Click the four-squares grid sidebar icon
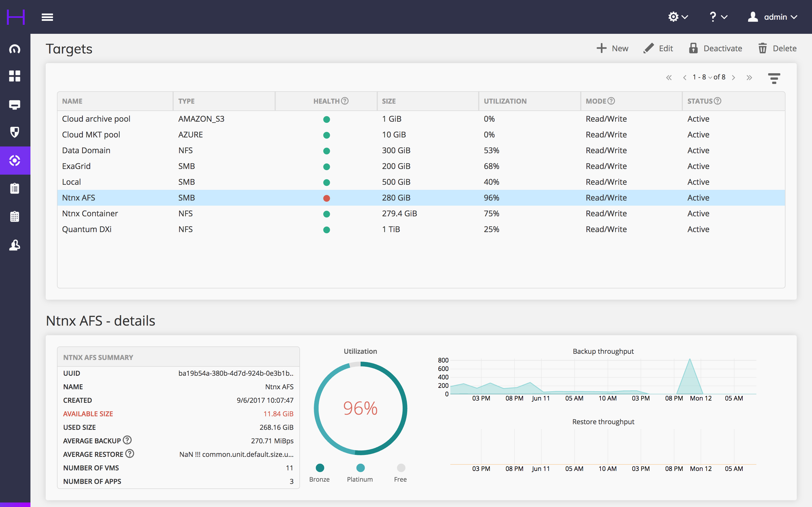The height and width of the screenshot is (507, 812). click(x=15, y=76)
